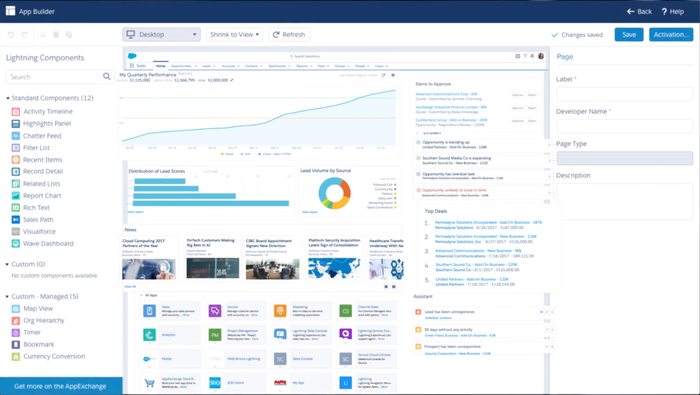Image resolution: width=700 pixels, height=395 pixels.
Task: Collapse the All Apps section in preview
Action: [142, 295]
